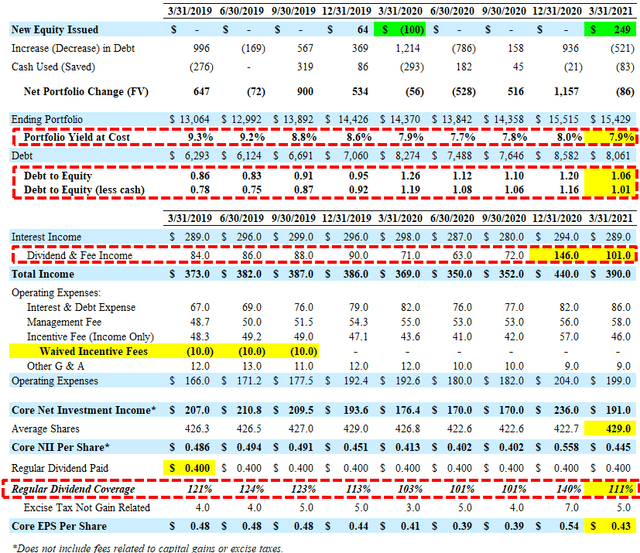The height and width of the screenshot is (553, 640).
Task: Click the 140% dividend coverage value
Action: (569, 489)
